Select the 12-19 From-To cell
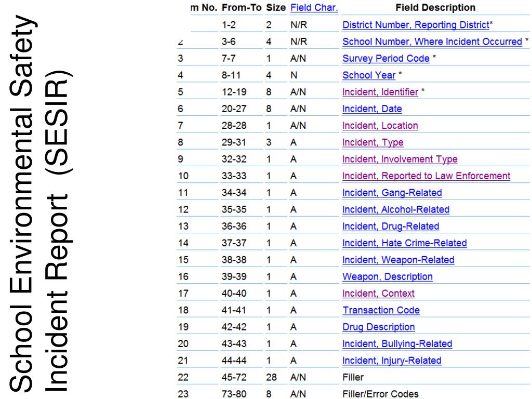Viewport: 532px width, 399px height. click(234, 92)
